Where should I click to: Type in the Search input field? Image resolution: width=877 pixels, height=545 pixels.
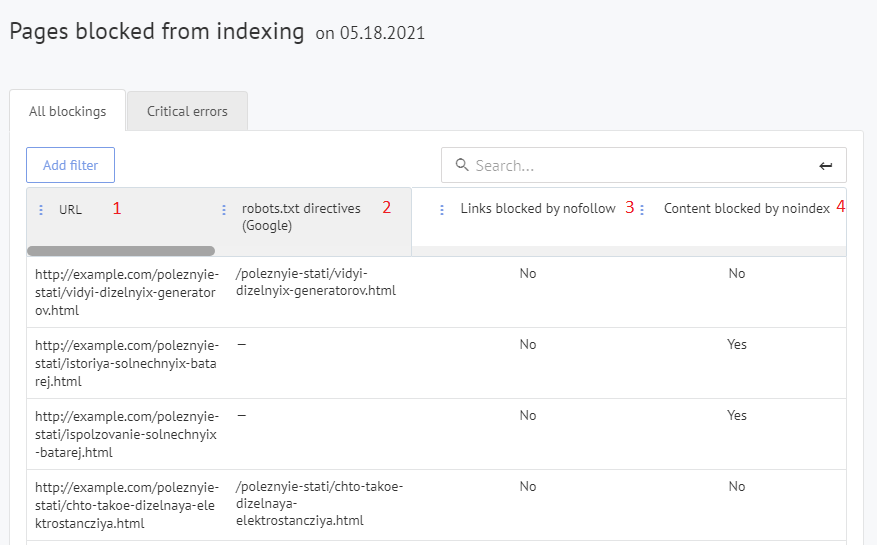[640, 166]
